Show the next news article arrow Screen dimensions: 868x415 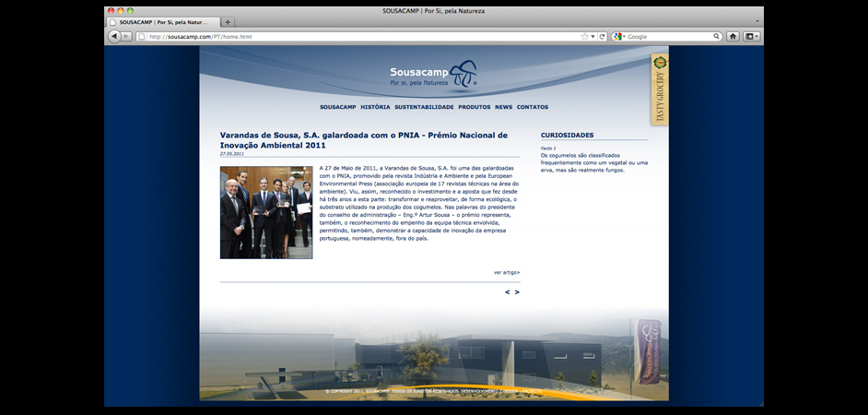[x=517, y=292]
